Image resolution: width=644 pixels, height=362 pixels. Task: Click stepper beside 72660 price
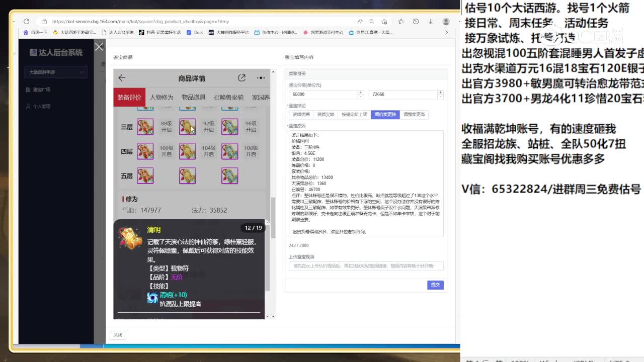440,94
